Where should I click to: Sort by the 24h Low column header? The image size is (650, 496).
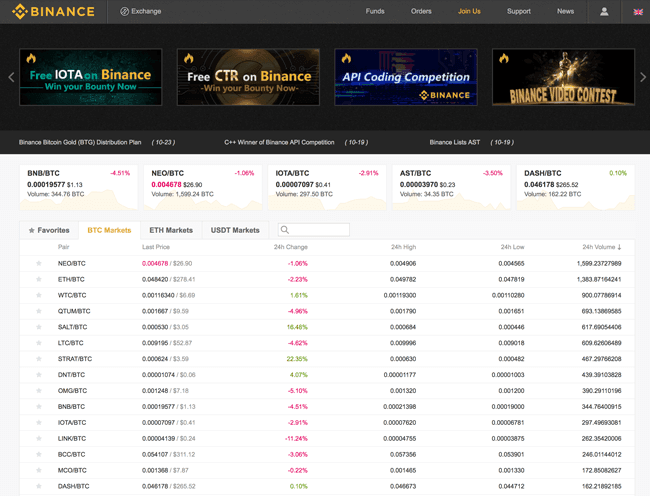point(512,247)
